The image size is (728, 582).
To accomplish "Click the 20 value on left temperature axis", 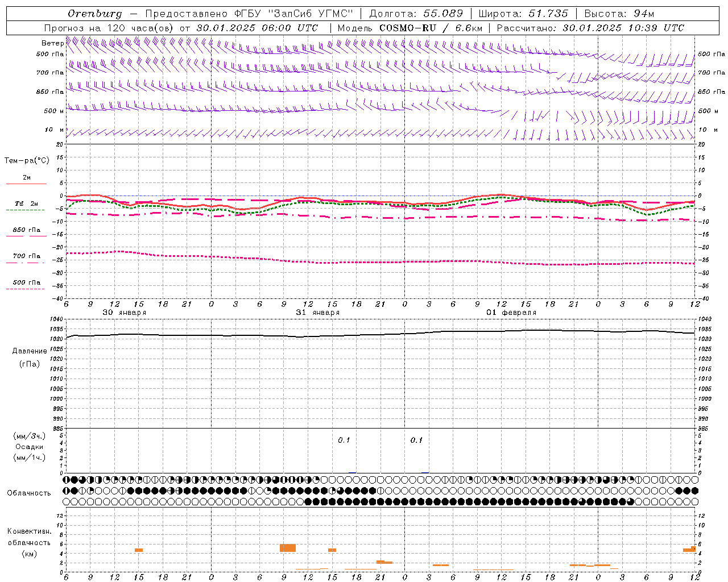I will tap(60, 144).
